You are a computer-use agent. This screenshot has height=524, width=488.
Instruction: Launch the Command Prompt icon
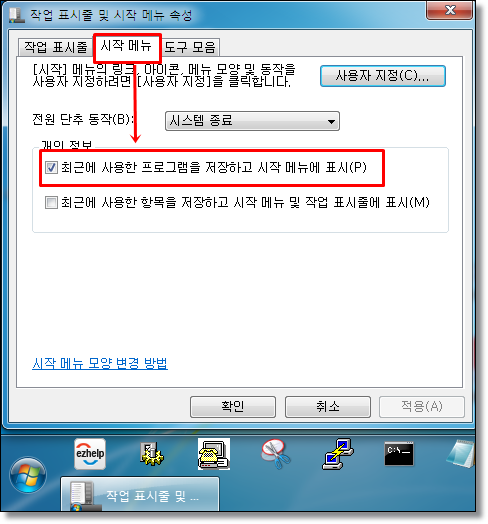(x=399, y=454)
